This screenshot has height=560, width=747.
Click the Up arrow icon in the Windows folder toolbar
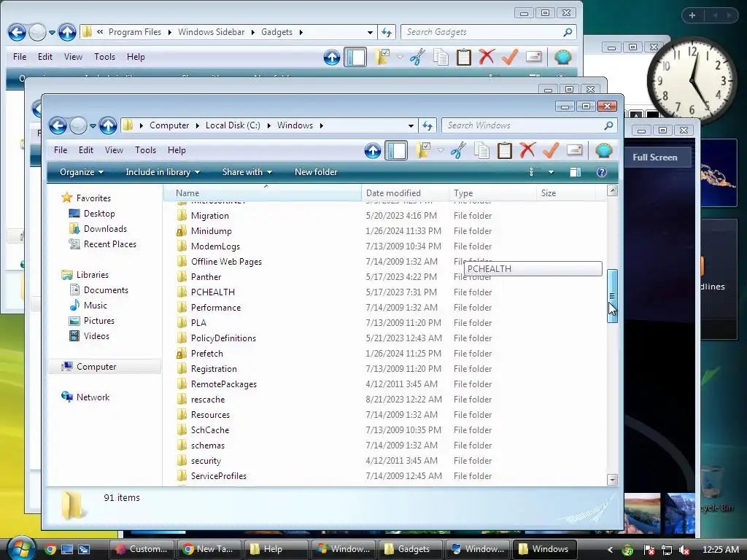click(x=373, y=151)
